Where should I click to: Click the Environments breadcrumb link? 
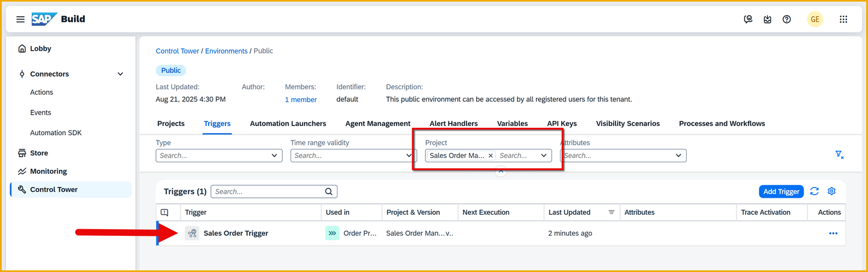pos(226,51)
